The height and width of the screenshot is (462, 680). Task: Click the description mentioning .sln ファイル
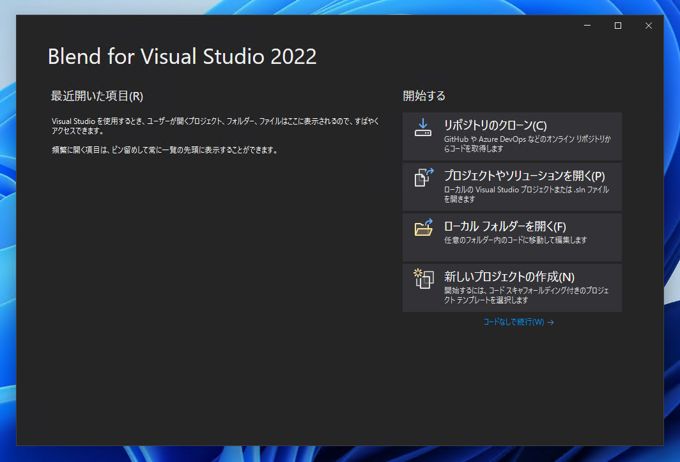(526, 194)
